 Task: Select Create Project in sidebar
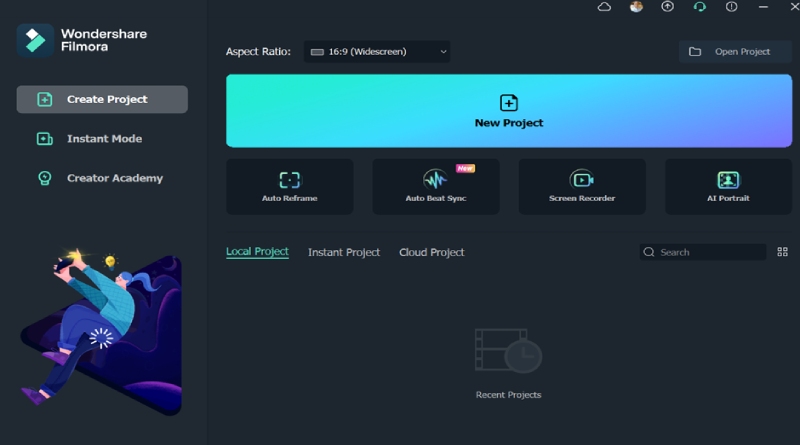pos(102,99)
